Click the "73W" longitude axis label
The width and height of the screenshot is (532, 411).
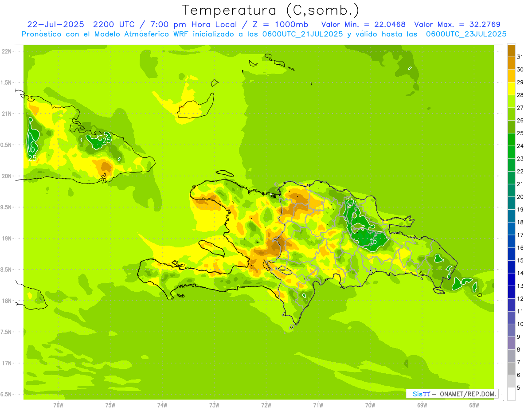(214, 405)
